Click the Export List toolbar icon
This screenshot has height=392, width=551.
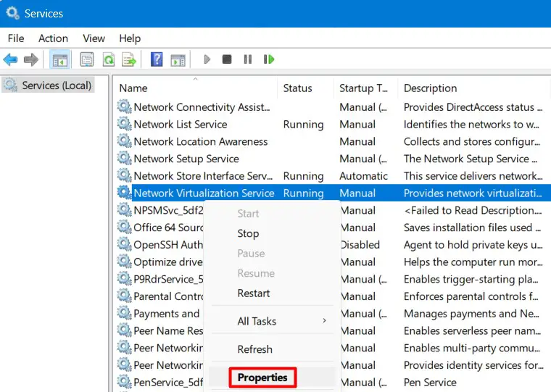pyautogui.click(x=129, y=59)
